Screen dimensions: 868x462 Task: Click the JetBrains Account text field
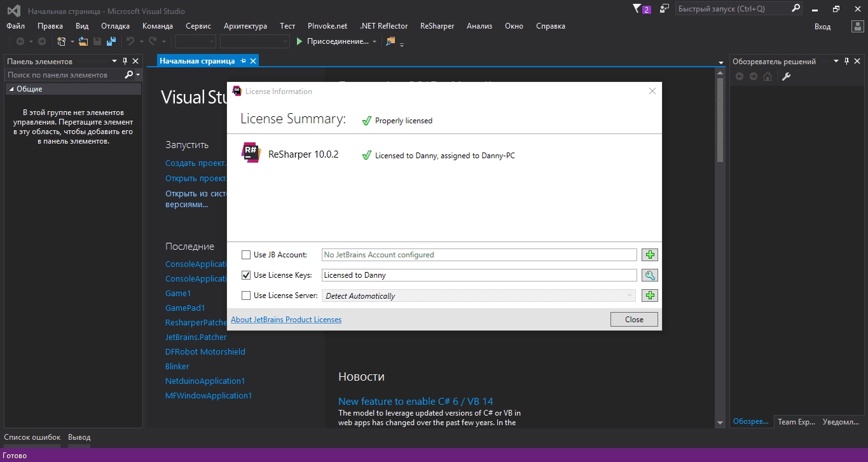[x=479, y=255]
